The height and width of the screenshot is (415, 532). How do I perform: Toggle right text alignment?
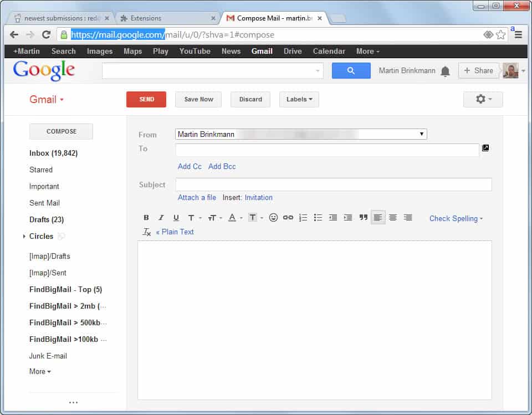tap(408, 217)
